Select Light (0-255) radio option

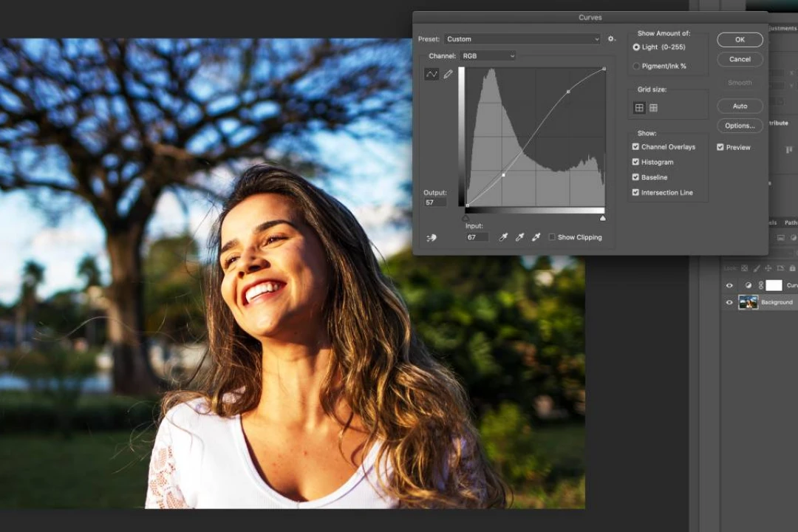click(x=636, y=47)
